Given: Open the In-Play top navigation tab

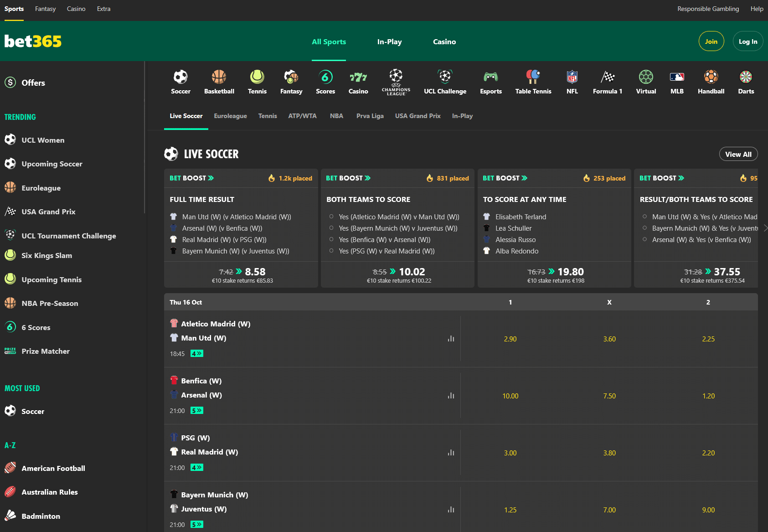Looking at the screenshot, I should (389, 42).
